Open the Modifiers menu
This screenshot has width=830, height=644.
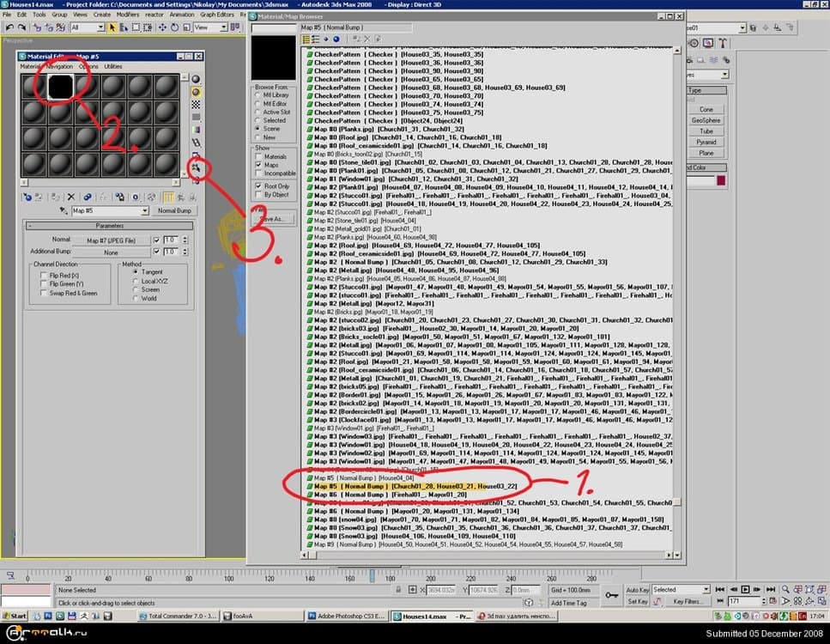point(128,15)
